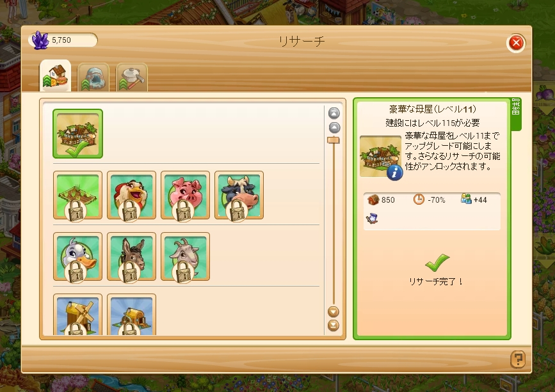Select the completed luxury farmhouse research item
Viewport: 555px width, 392px height.
(x=78, y=134)
